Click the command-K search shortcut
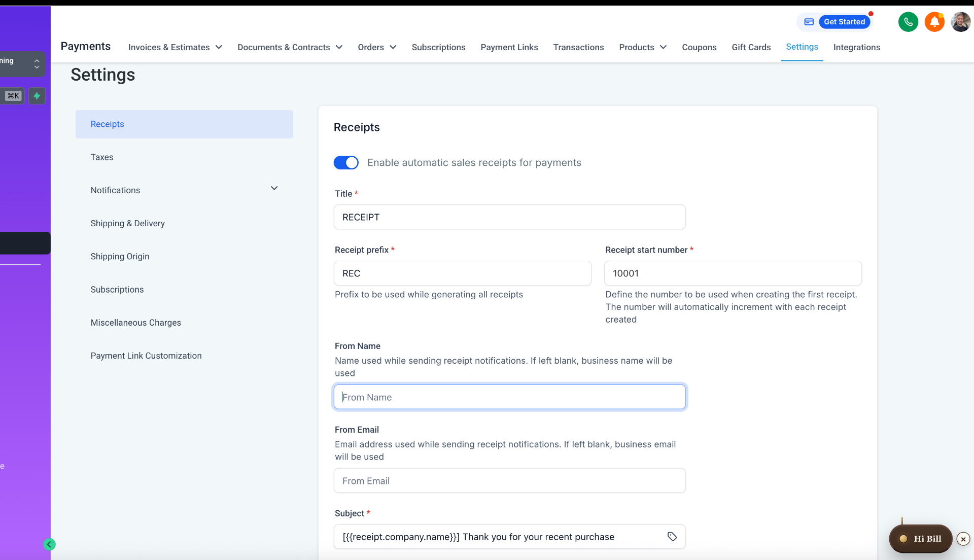Image resolution: width=974 pixels, height=560 pixels. click(13, 96)
